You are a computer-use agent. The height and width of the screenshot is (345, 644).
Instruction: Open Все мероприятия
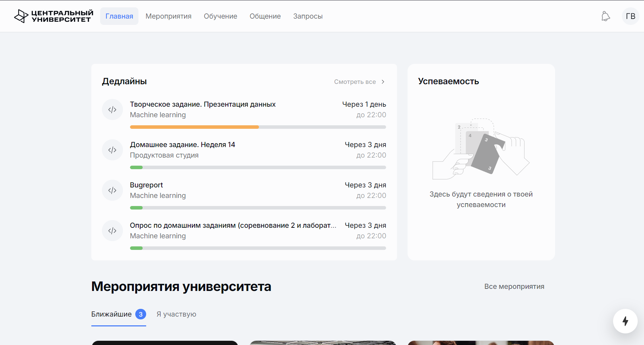tap(514, 286)
